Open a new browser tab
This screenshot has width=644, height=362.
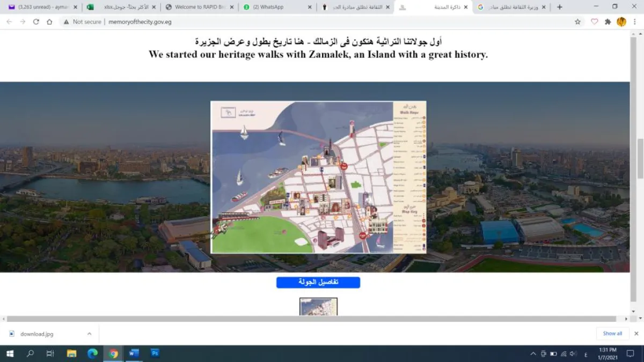(x=560, y=7)
